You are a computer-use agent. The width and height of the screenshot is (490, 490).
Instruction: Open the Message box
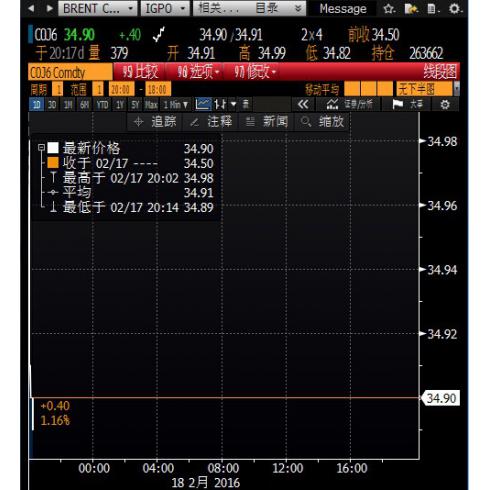(343, 9)
